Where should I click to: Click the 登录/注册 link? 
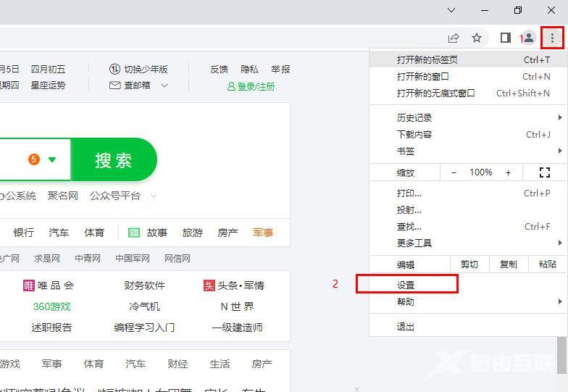[251, 87]
